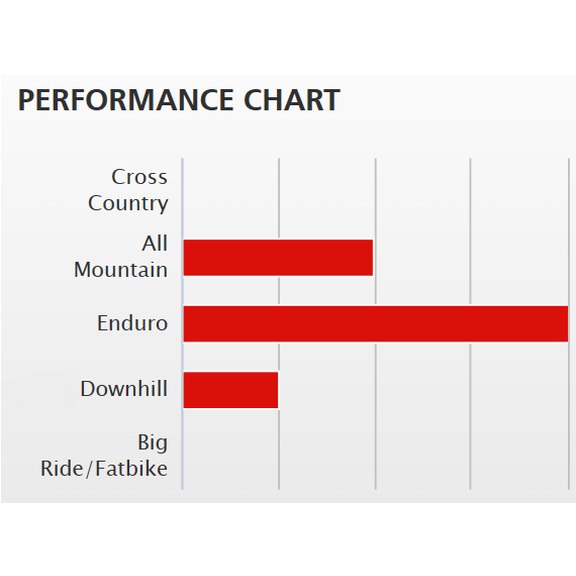Click the word PERFORMANCE in the title
Image resolution: width=576 pixels, height=576 pixels.
(x=126, y=100)
